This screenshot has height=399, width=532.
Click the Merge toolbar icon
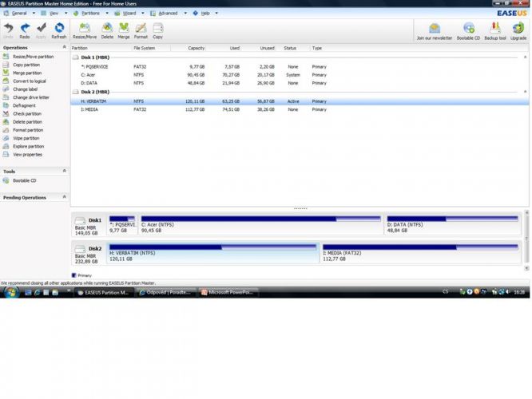[124, 30]
